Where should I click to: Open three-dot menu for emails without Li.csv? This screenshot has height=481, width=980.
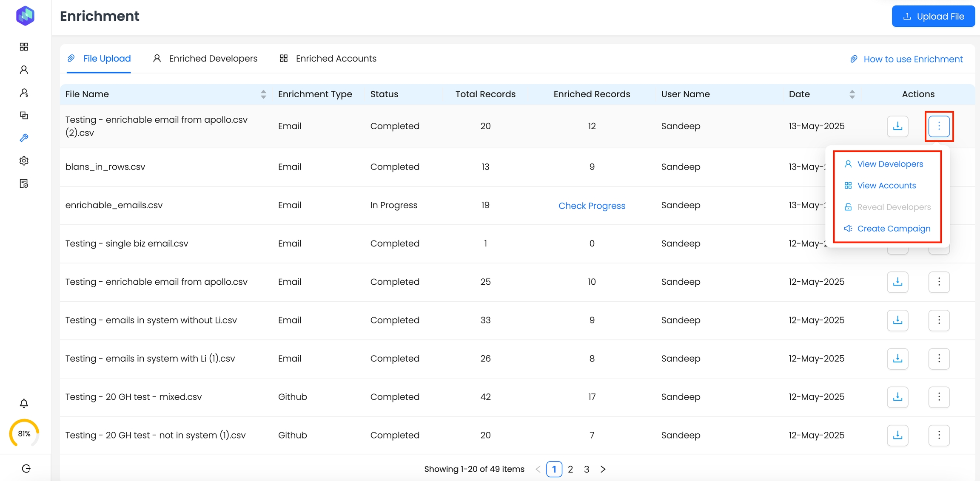939,320
